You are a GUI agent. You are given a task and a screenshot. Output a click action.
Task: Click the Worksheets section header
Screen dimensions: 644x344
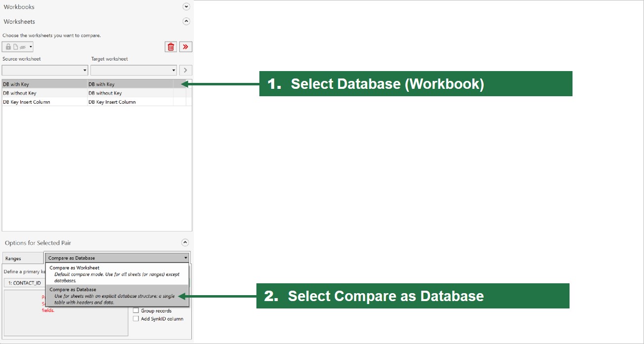coord(19,22)
